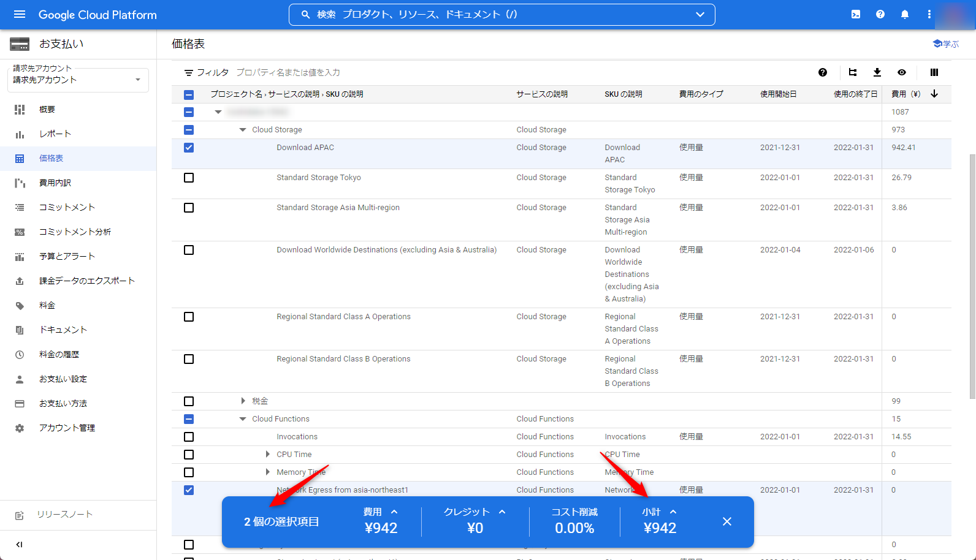Expand the 費用 summary chevron in the selection bar
976x560 pixels.
394,512
